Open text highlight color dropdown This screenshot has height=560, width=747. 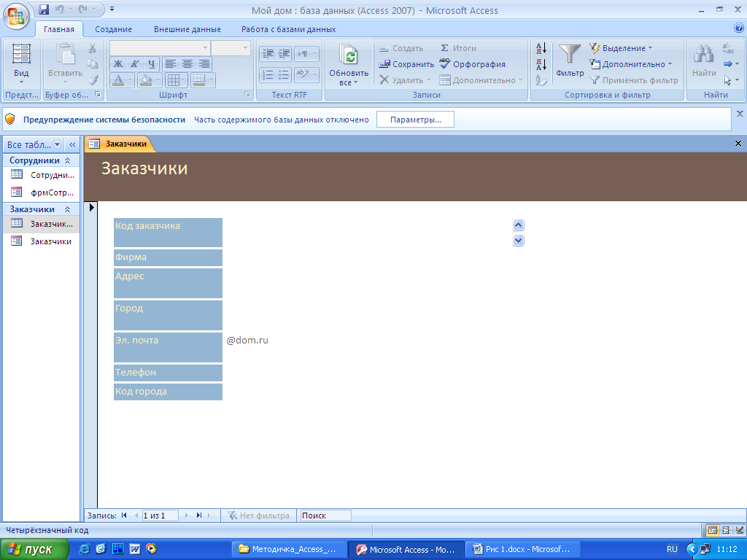[314, 75]
